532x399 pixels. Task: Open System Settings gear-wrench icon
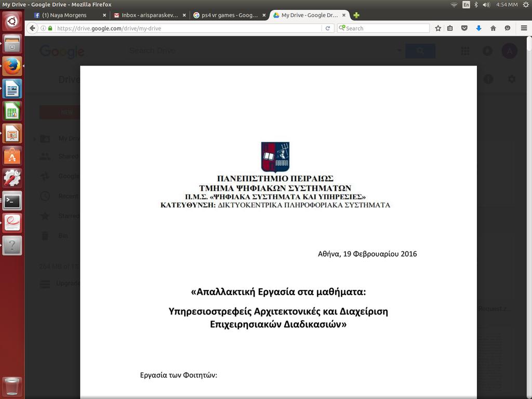click(x=12, y=178)
